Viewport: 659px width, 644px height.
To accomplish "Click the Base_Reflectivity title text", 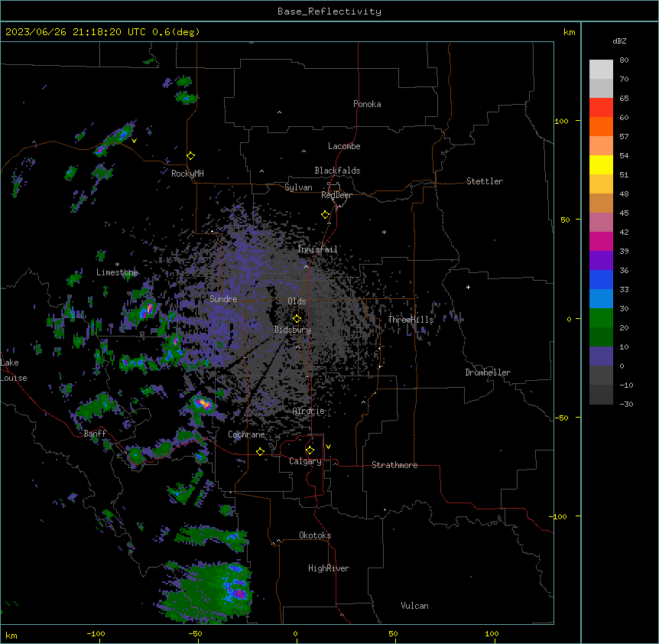I will click(x=329, y=11).
